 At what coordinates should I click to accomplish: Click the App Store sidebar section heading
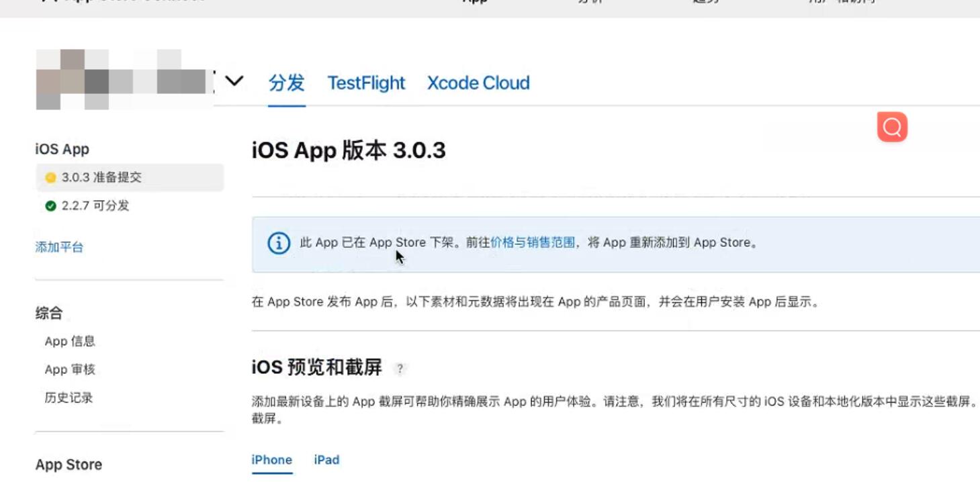(x=69, y=465)
